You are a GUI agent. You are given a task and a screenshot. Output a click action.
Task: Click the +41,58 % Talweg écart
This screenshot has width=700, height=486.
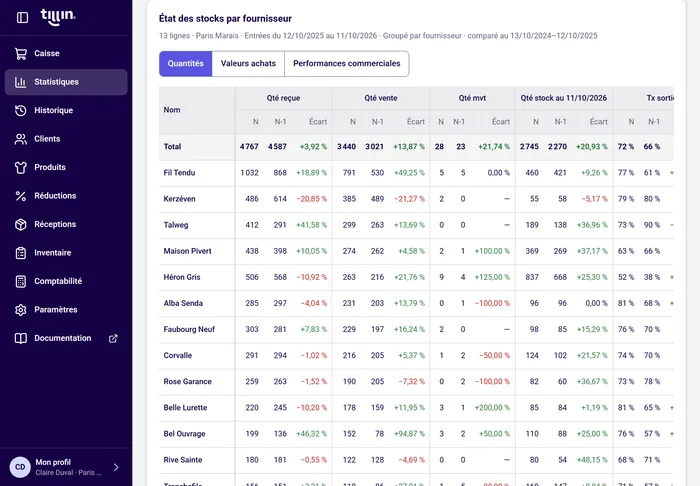(312, 225)
